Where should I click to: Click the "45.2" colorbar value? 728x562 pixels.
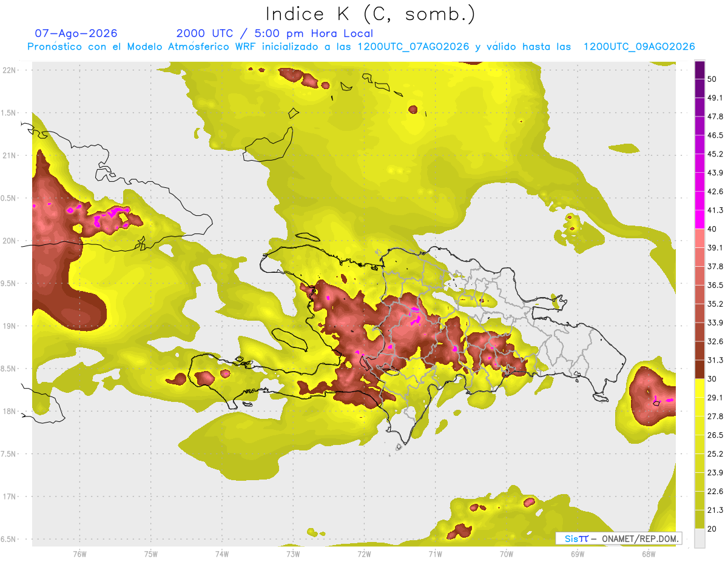point(715,155)
